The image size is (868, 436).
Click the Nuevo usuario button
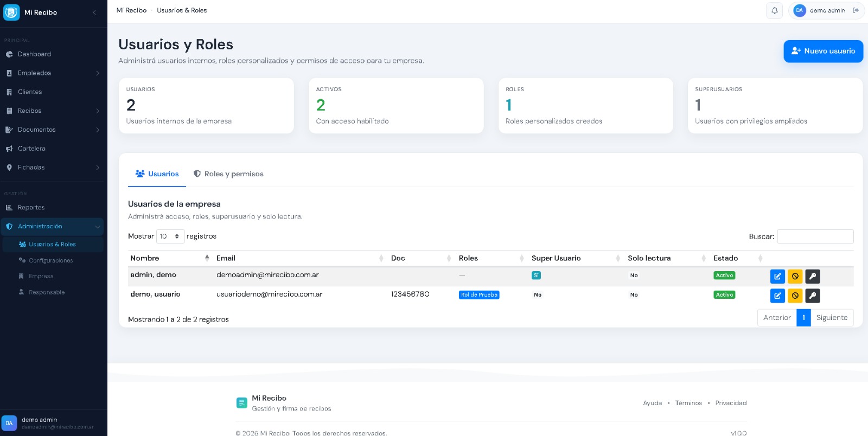(823, 51)
